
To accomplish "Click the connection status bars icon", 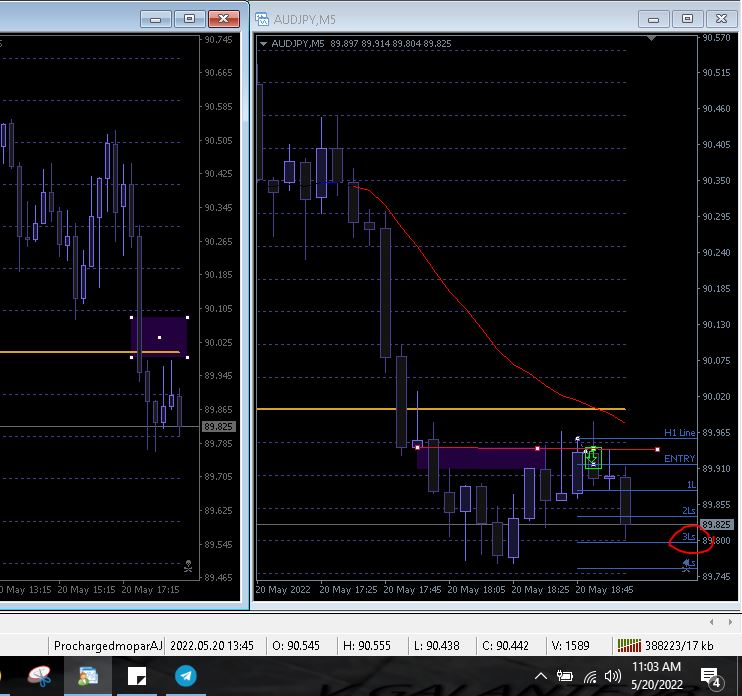I will pyautogui.click(x=629, y=646).
